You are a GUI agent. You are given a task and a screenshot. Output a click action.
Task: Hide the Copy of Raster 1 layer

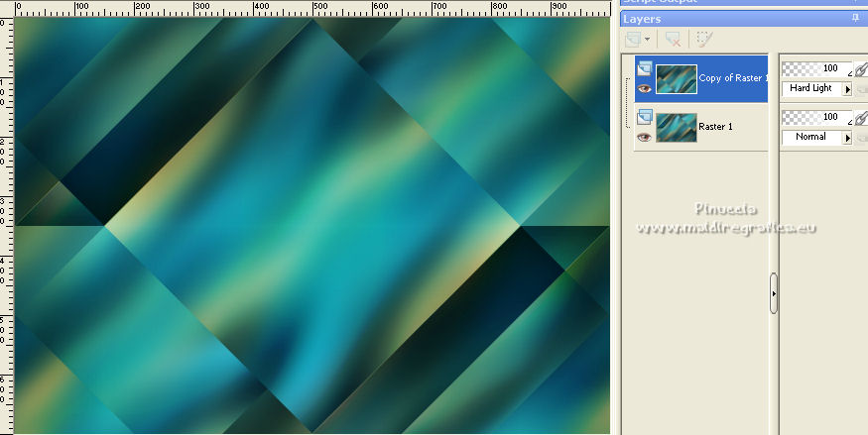(644, 88)
